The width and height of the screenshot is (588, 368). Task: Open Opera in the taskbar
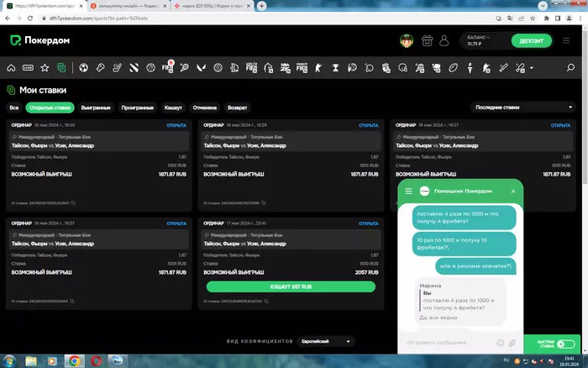pos(96,361)
